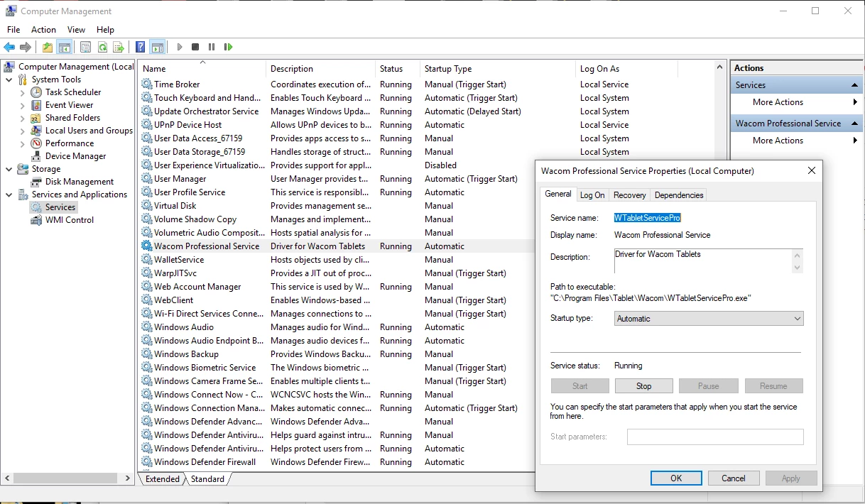Screen dimensions: 865x504
Task: Select Local Users and Groups node
Action: (x=89, y=131)
